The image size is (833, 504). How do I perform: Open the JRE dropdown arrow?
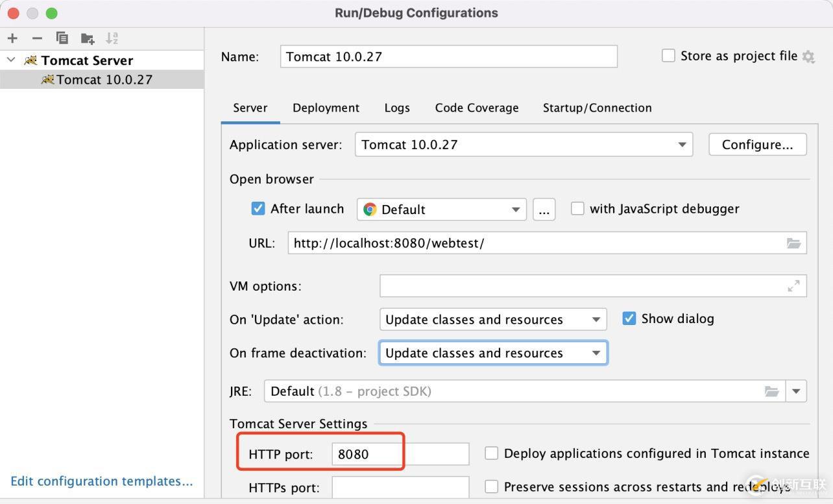796,391
